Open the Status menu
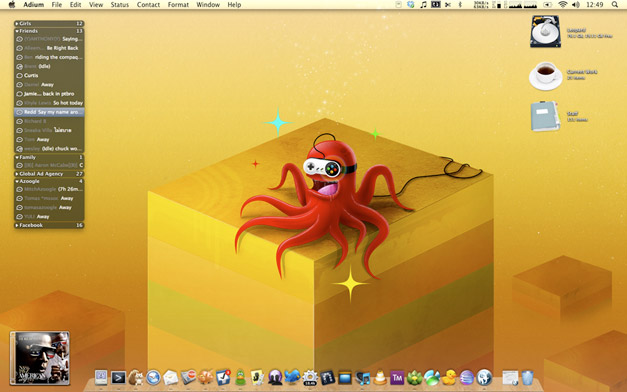The width and height of the screenshot is (627, 392). pos(120,4)
